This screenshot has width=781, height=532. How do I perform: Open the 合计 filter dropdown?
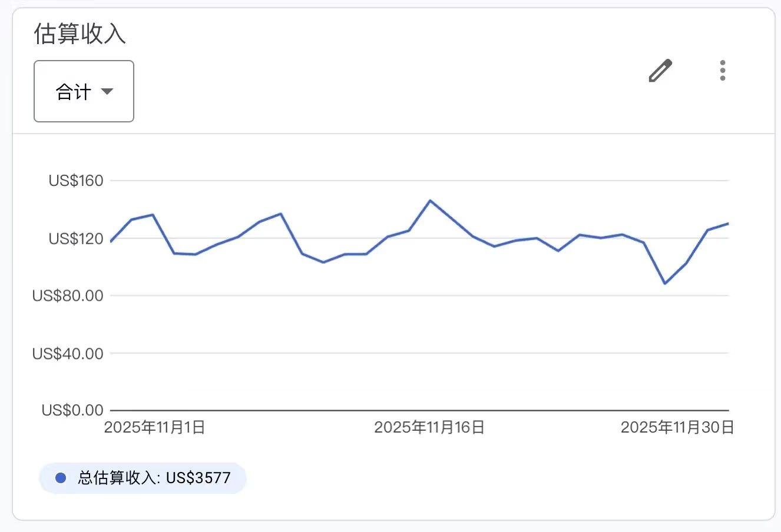pyautogui.click(x=83, y=91)
